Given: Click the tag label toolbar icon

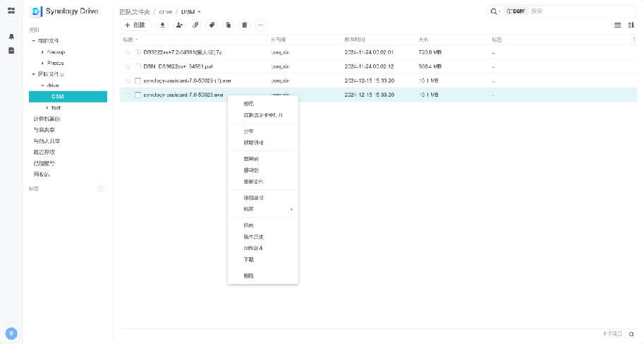Looking at the screenshot, I should (x=212, y=25).
